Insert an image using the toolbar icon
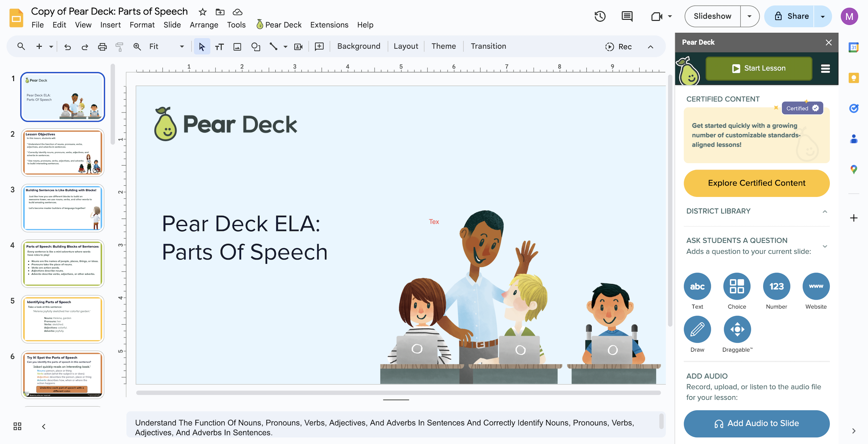The width and height of the screenshot is (868, 444). [237, 46]
